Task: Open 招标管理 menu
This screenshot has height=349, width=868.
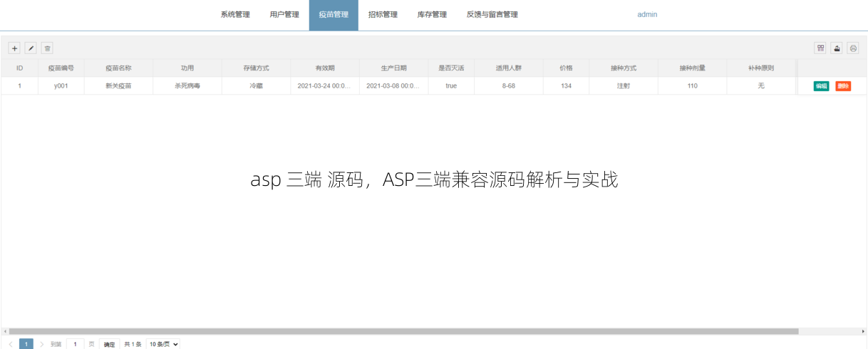Action: coord(383,14)
